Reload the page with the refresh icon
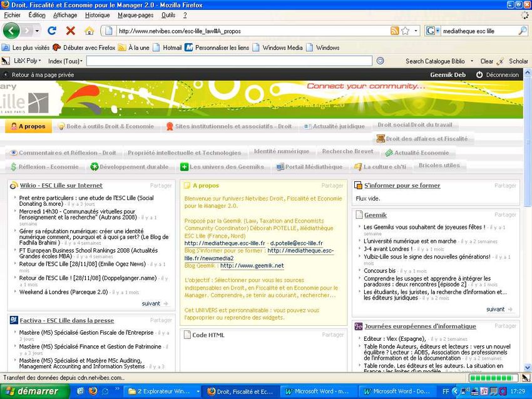Viewport: 532px width, 399px height. pyautogui.click(x=52, y=31)
